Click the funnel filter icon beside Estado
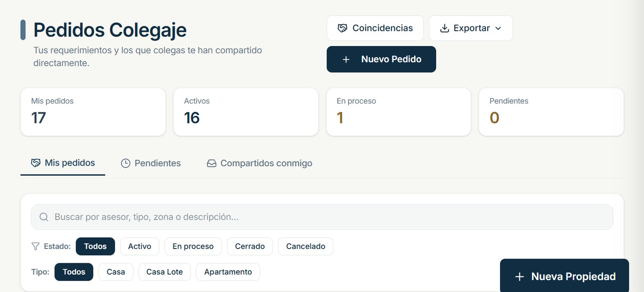This screenshot has height=292, width=644. [x=36, y=246]
